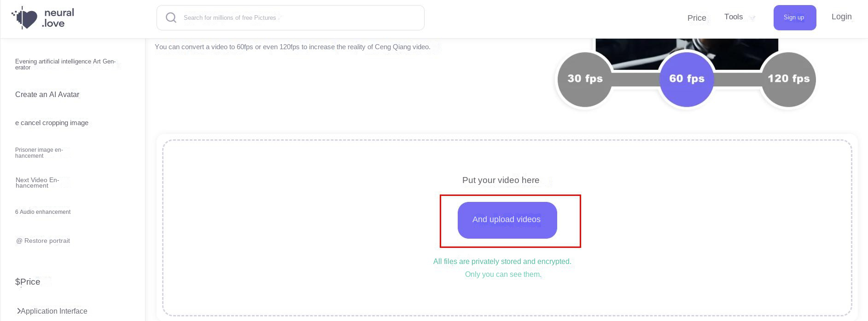Screen dimensions: 868x321
Task: Select Prisoner image enhancement in sidebar
Action: pyautogui.click(x=39, y=153)
